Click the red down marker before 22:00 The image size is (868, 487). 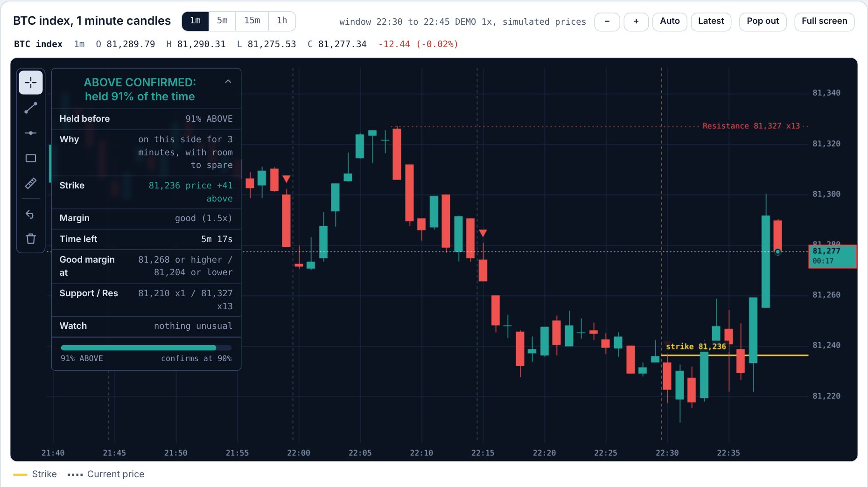[287, 179]
